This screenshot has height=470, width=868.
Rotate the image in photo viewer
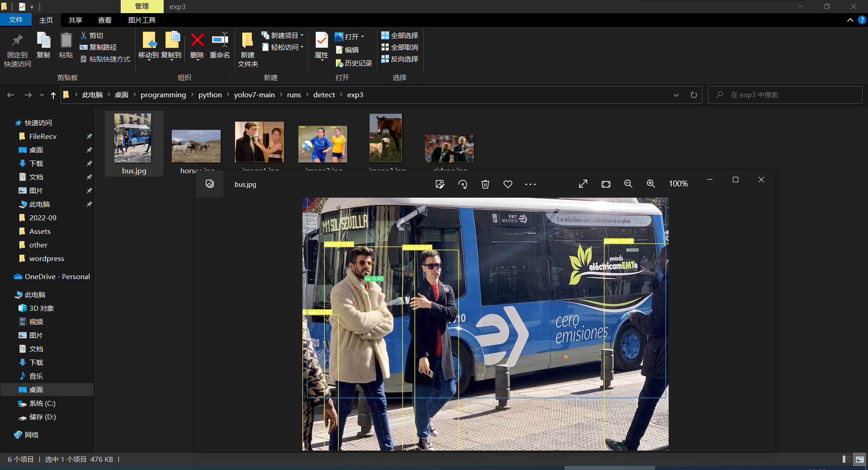[x=462, y=184]
